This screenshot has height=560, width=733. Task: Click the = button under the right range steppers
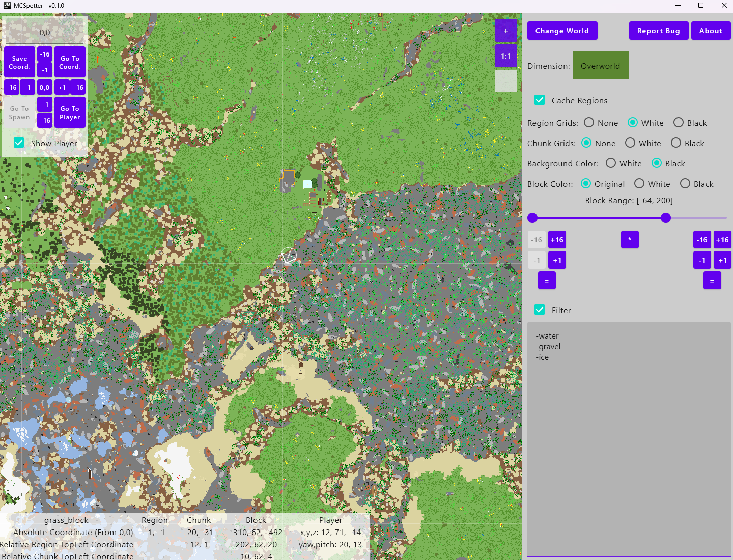(712, 281)
